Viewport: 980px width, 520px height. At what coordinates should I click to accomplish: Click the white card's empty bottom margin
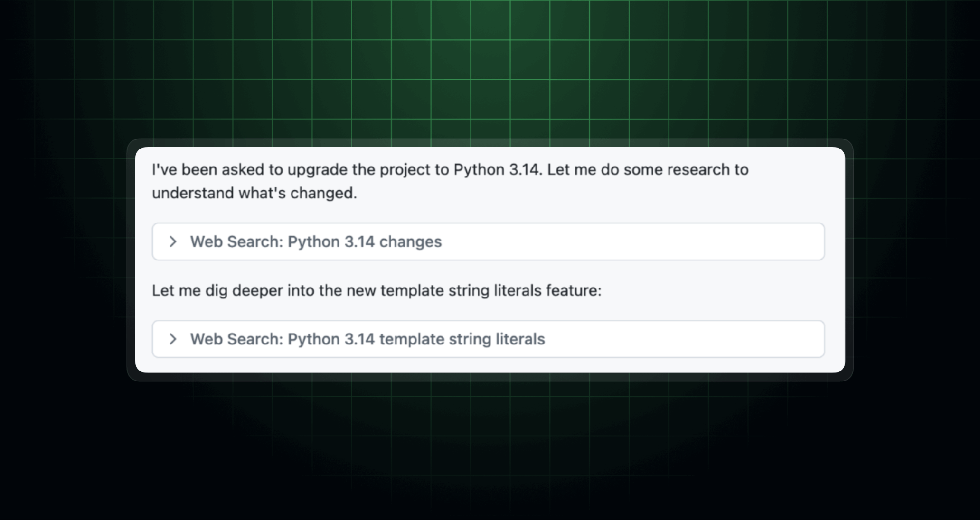point(489,365)
